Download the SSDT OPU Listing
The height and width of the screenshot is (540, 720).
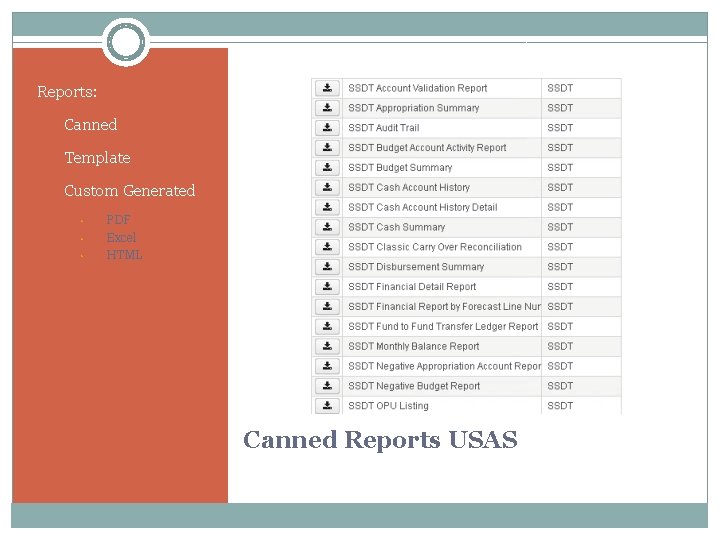tap(327, 405)
